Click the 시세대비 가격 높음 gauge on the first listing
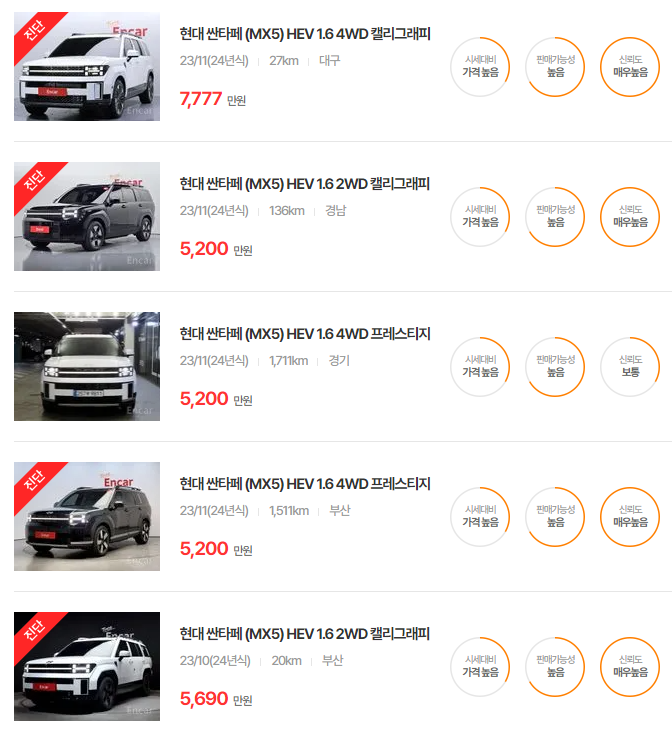672x733 pixels. pos(480,67)
